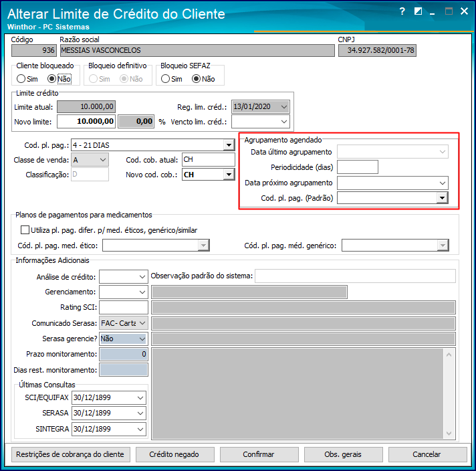Cancel the credit limit dialog

[x=427, y=454]
